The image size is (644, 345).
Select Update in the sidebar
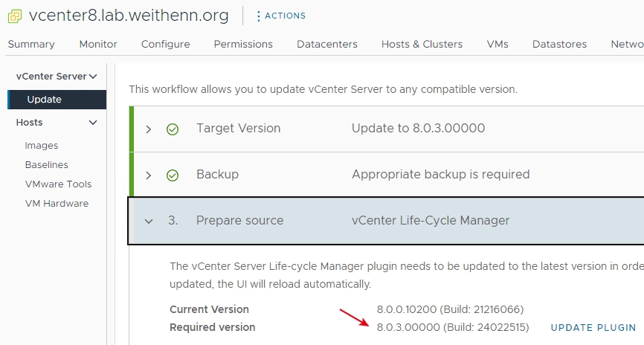click(x=57, y=100)
